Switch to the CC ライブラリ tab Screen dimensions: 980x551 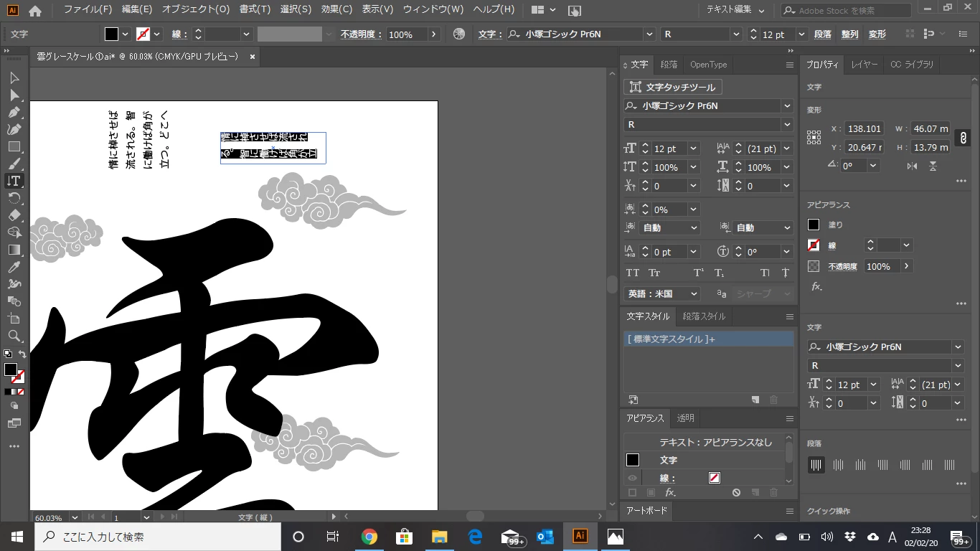coord(912,65)
